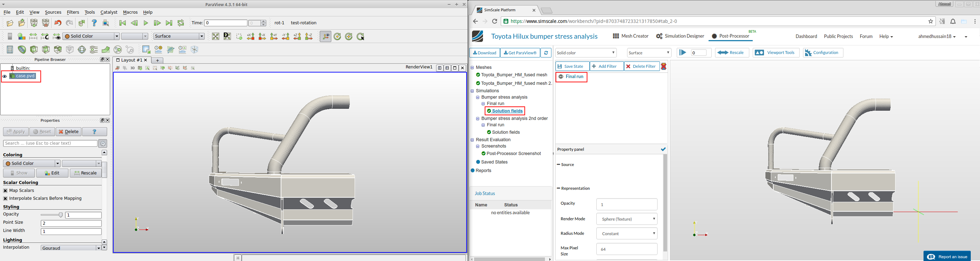Toggle Interpolate Scalars Before Mapping checkbox
980x261 pixels.
pyautogui.click(x=5, y=199)
